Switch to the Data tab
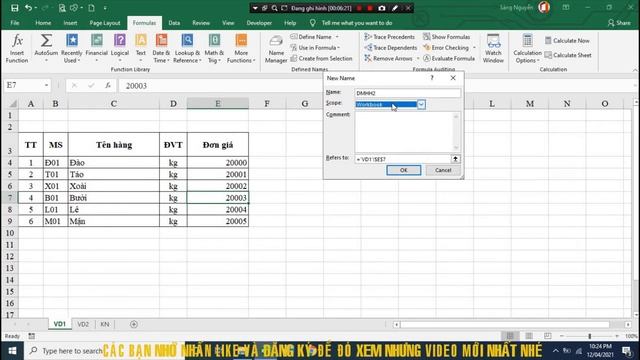This screenshot has height=360, width=640. (x=174, y=23)
